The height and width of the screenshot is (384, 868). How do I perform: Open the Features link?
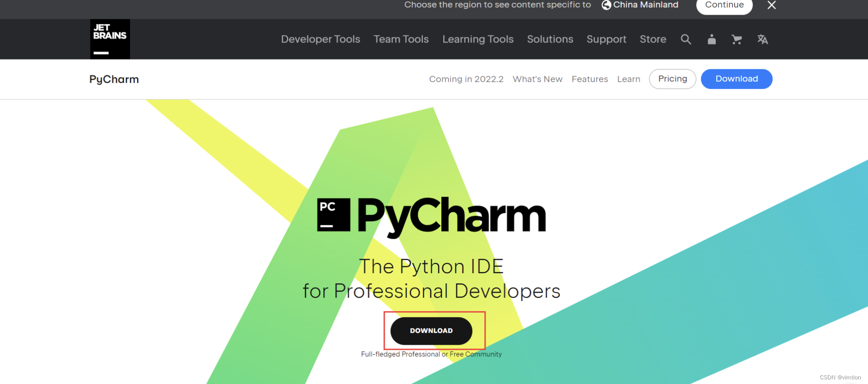coord(590,79)
